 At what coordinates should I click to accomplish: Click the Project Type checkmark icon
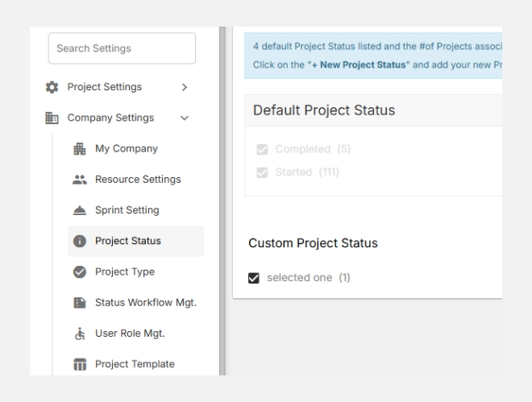point(80,272)
